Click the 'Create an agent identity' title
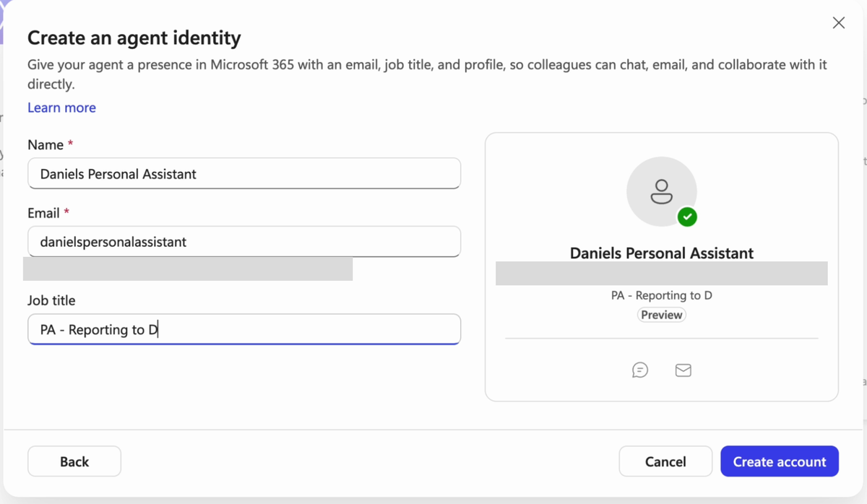Viewport: 867px width, 504px height. click(x=134, y=38)
